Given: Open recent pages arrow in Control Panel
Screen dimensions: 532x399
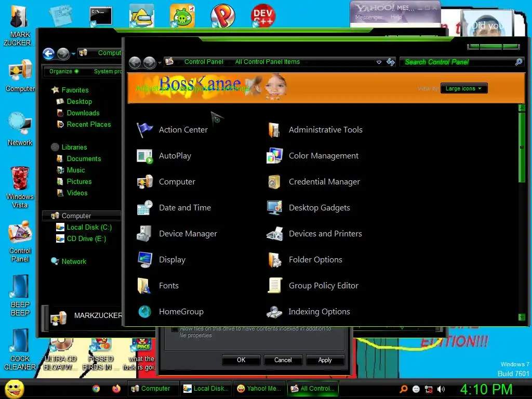Looking at the screenshot, I should (x=160, y=63).
